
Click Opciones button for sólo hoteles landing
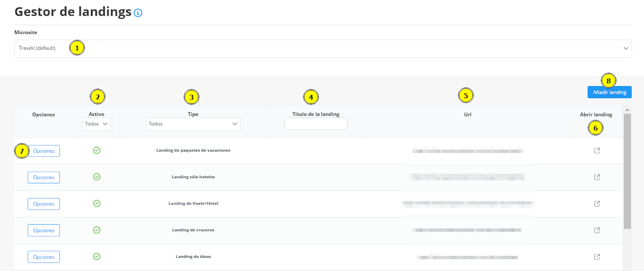(44, 177)
